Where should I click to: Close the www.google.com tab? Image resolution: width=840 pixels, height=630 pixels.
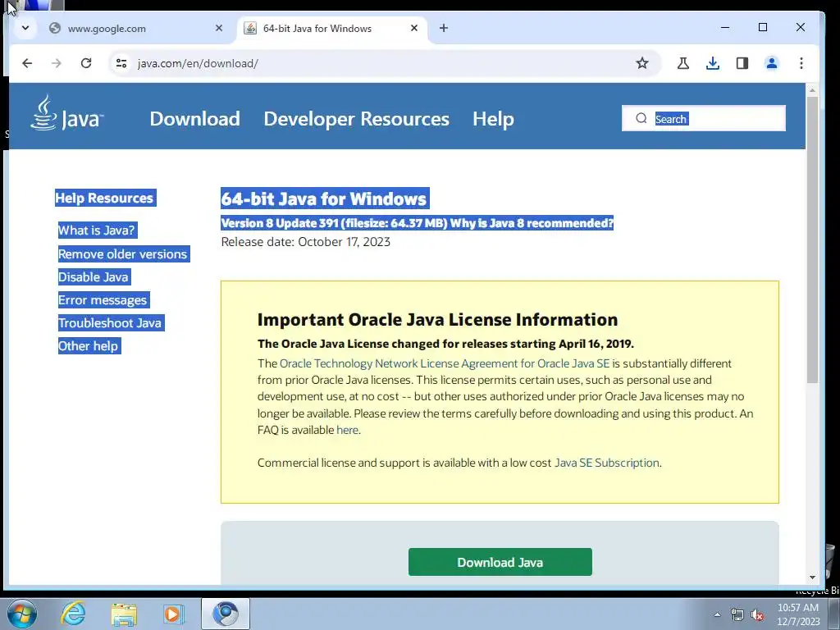218,28
